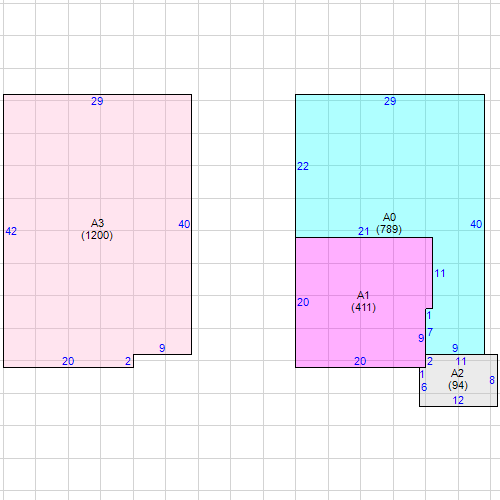Click the 2 dimension at A2's top-left
This screenshot has width=500, height=500.
point(430,361)
